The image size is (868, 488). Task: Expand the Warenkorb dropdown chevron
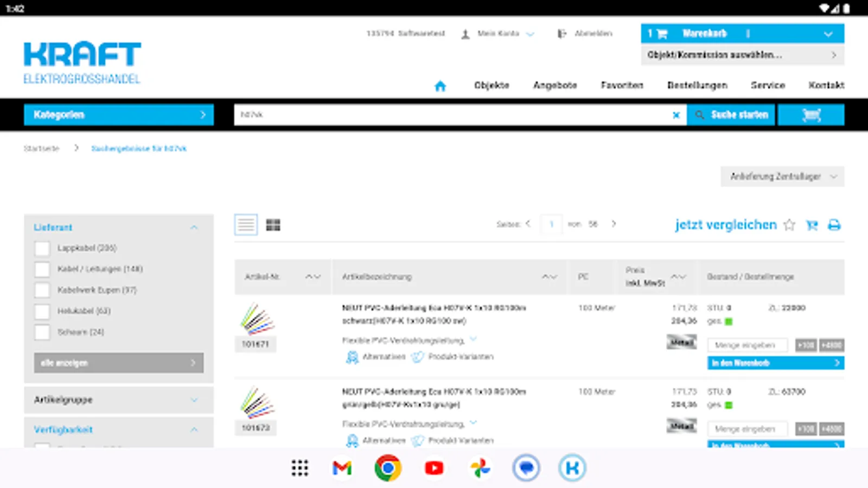click(x=828, y=33)
